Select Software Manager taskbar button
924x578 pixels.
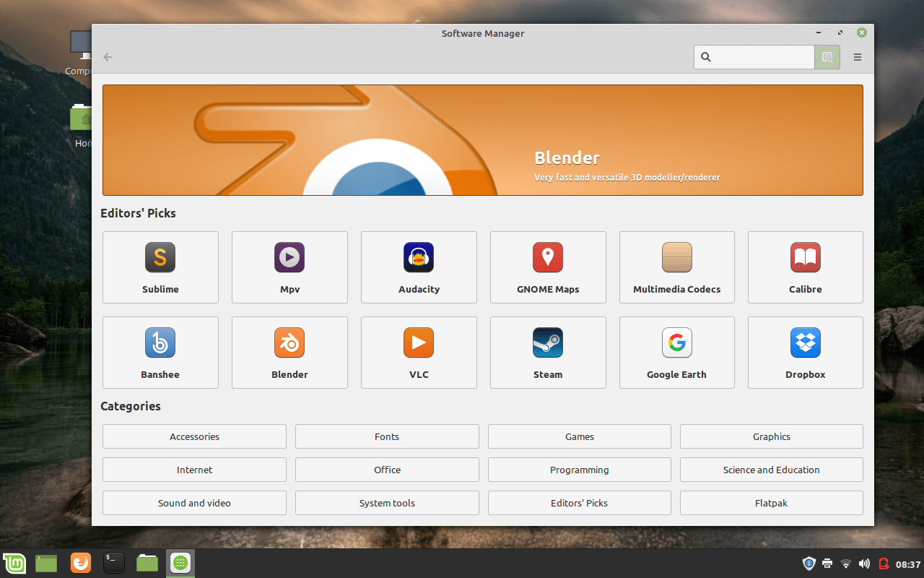tap(180, 563)
